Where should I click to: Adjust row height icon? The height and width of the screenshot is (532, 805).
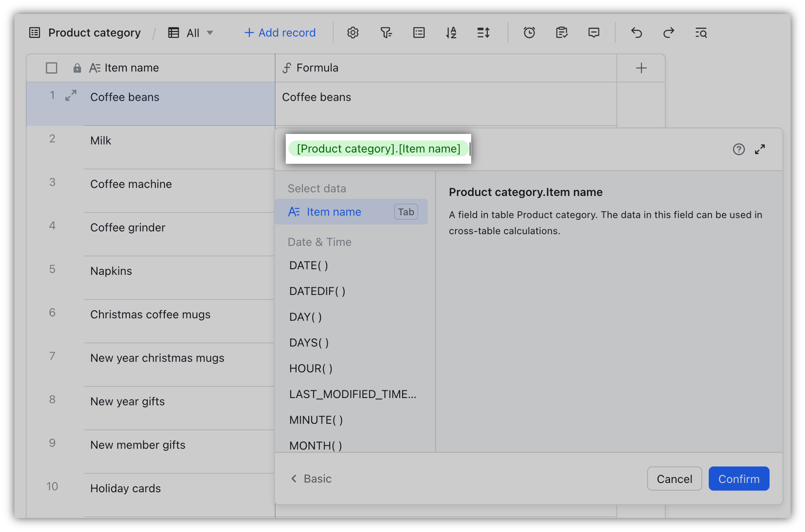click(483, 33)
